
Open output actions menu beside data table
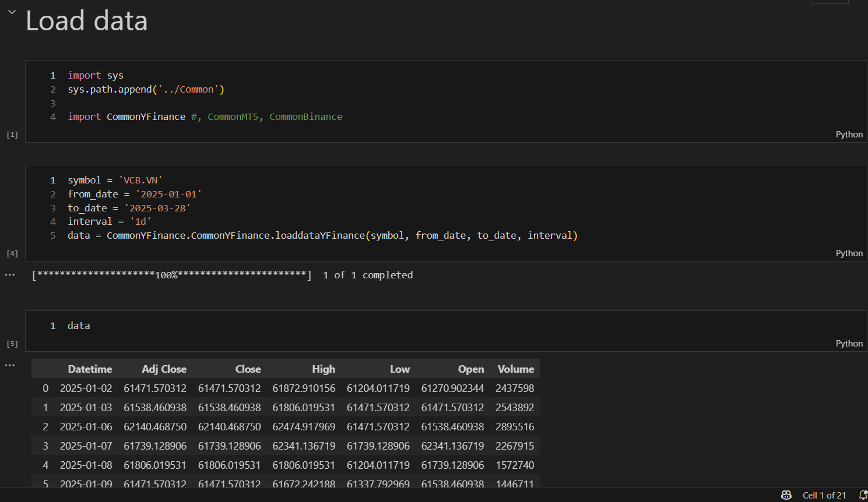(x=10, y=365)
